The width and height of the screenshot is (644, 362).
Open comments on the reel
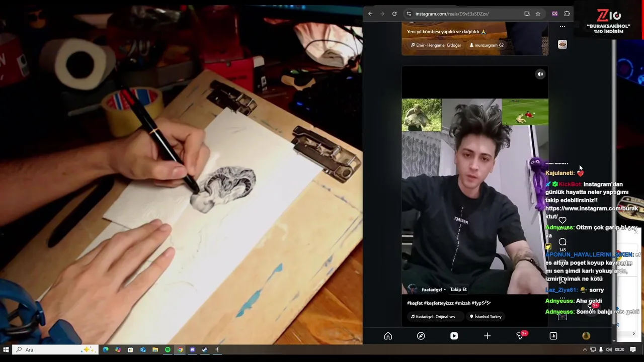point(562,242)
